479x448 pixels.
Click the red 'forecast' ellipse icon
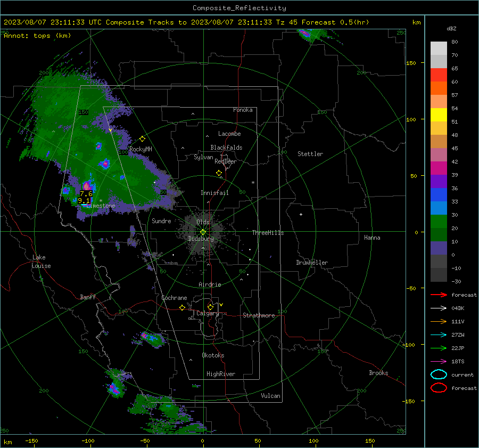pyautogui.click(x=439, y=388)
